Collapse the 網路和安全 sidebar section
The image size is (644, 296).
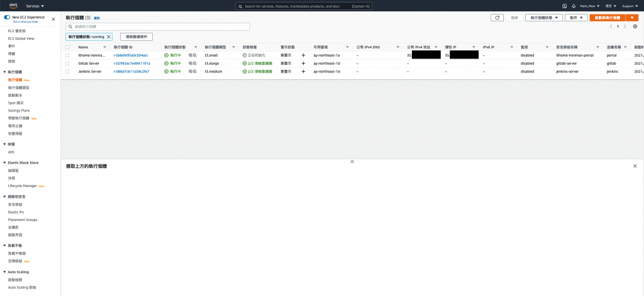pos(4,197)
